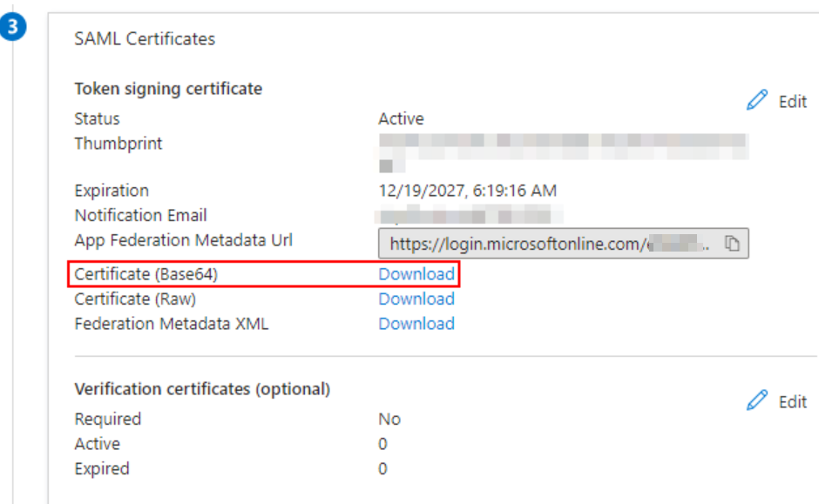Copy the App Federation Metadata Url
Image resolution: width=819 pixels, height=504 pixels.
click(733, 245)
